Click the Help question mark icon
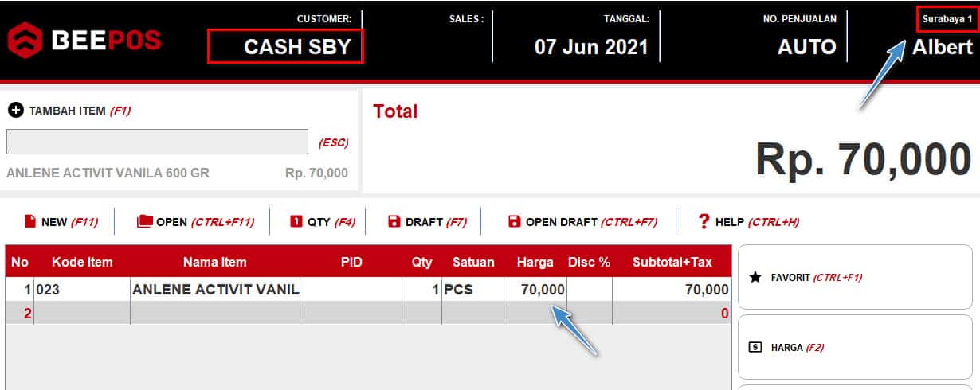The height and width of the screenshot is (390, 980). point(704,222)
